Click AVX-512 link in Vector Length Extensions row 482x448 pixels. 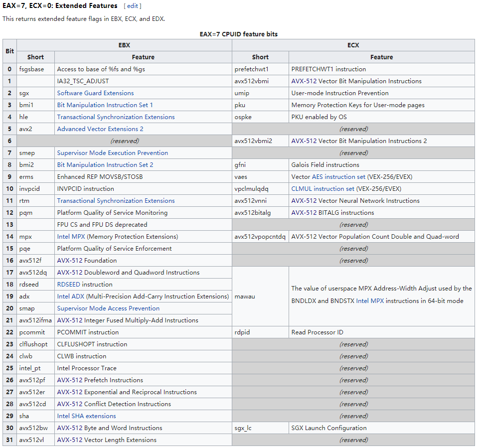[x=70, y=441]
